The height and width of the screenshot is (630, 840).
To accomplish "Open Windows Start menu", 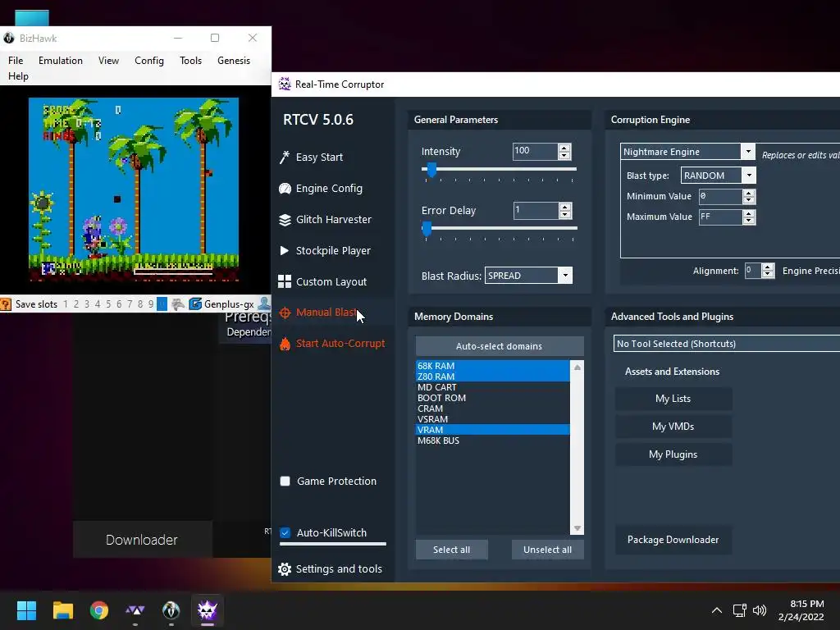I will tap(26, 610).
